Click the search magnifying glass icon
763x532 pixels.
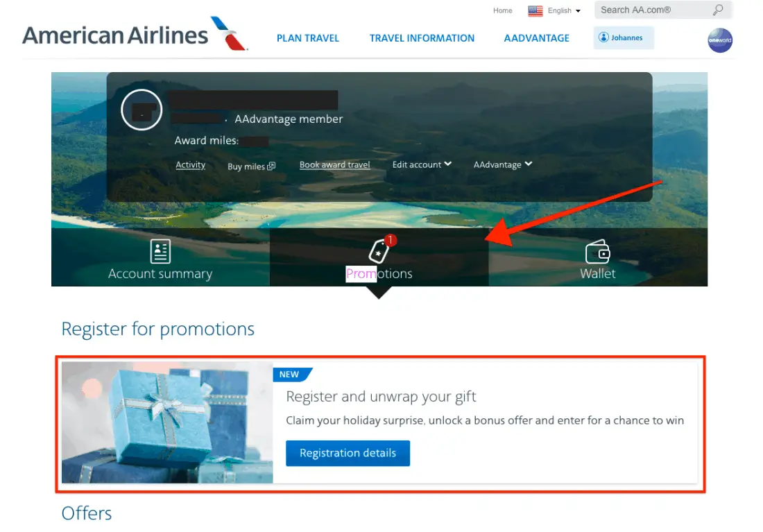pyautogui.click(x=718, y=10)
